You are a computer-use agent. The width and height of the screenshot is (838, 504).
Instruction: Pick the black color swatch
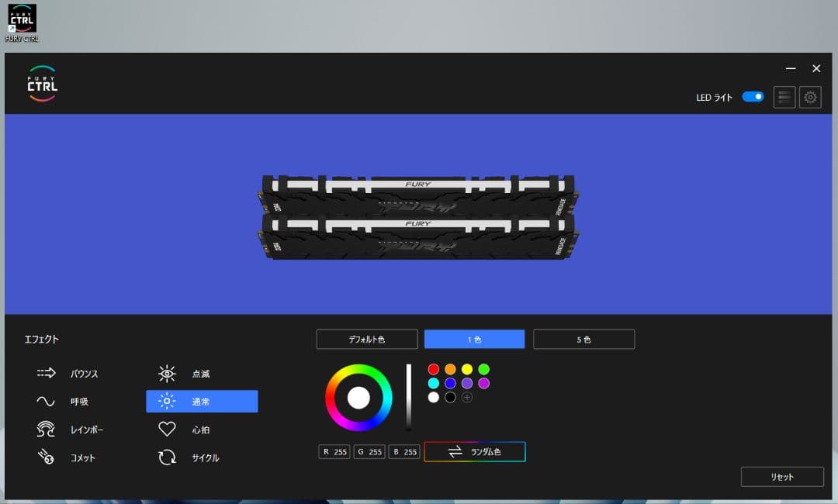click(x=451, y=397)
